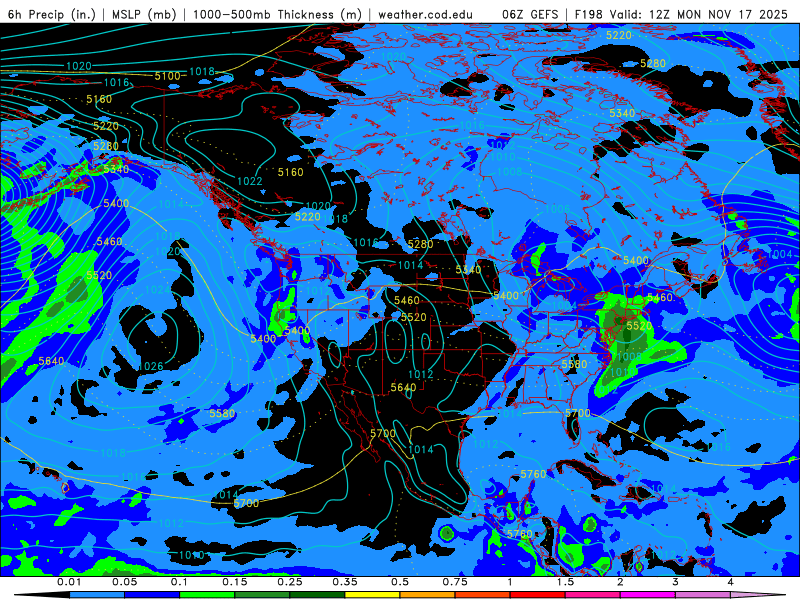Screen dimensions: 800x600
Task: Click '1000-500mb Thickness (m)' in the header
Action: (x=277, y=14)
